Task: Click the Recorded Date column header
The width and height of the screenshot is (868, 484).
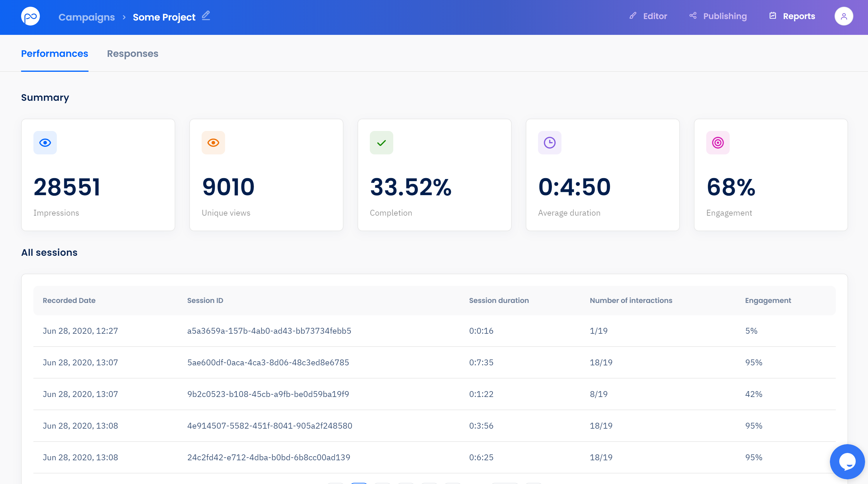Action: (69, 300)
